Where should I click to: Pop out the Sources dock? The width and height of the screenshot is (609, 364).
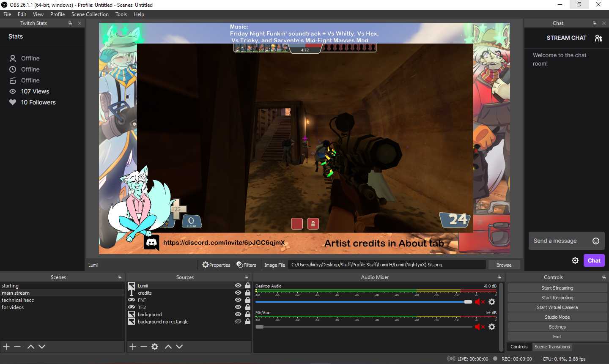point(247,277)
